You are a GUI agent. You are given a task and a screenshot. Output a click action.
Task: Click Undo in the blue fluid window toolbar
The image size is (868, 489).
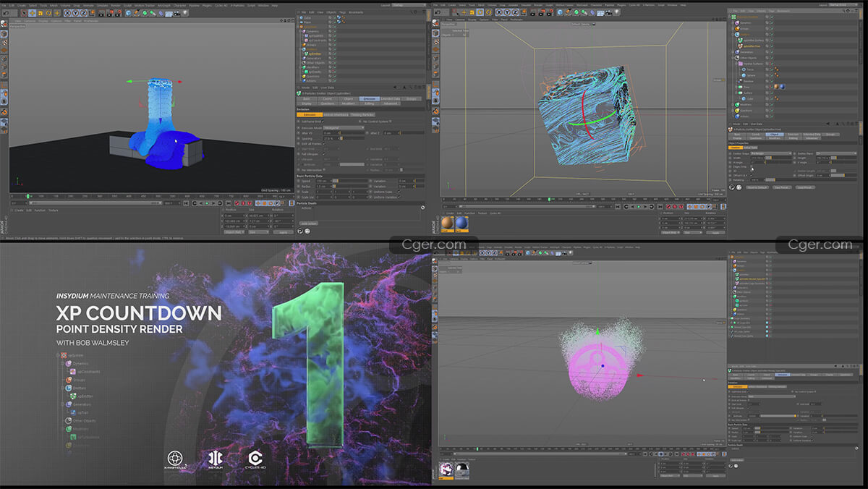pos(7,13)
